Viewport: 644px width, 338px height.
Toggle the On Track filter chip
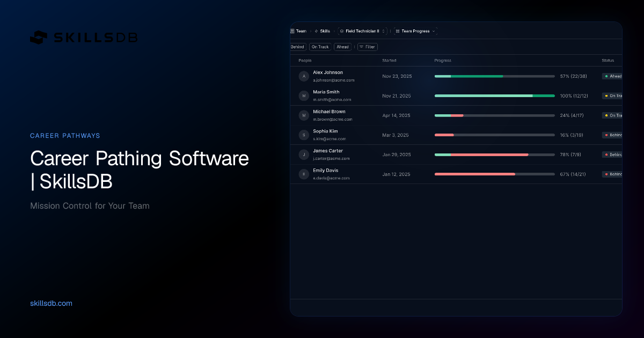(320, 47)
